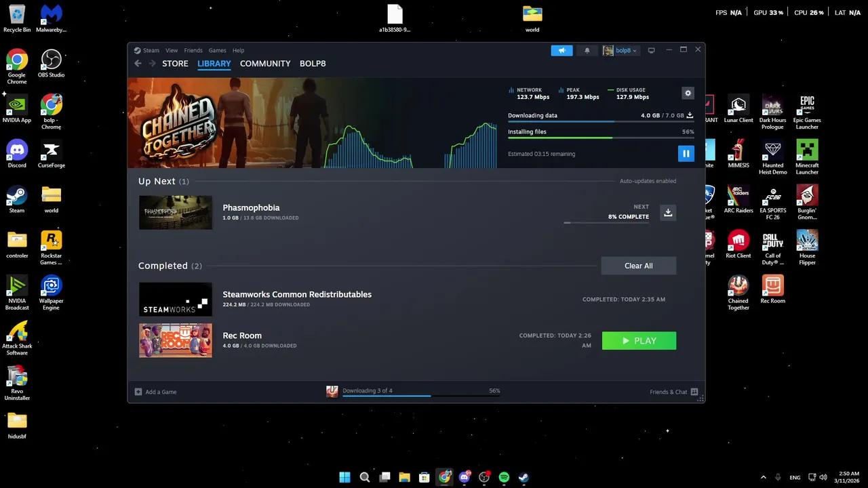Open the Lunar Client desktop shortcut
Screen dimensions: 868x488
tap(738, 110)
